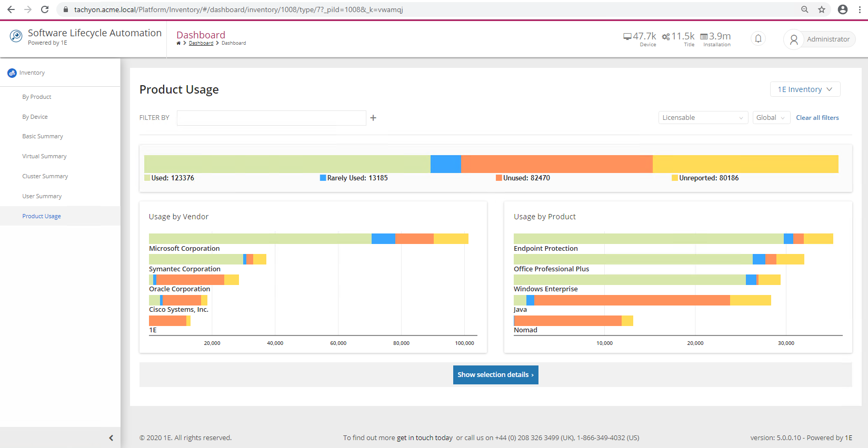Click the Java product usage bar
The image size is (868, 448).
pyautogui.click(x=642, y=300)
